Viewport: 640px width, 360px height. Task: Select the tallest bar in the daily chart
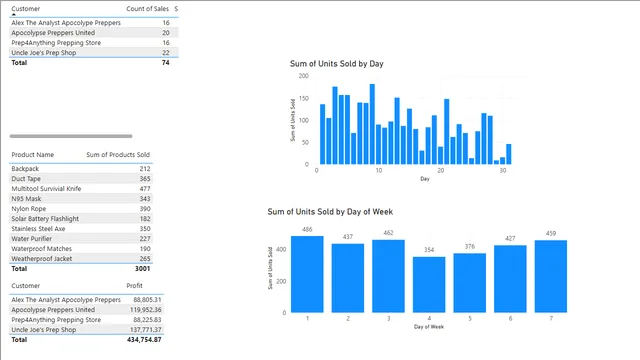(372, 124)
